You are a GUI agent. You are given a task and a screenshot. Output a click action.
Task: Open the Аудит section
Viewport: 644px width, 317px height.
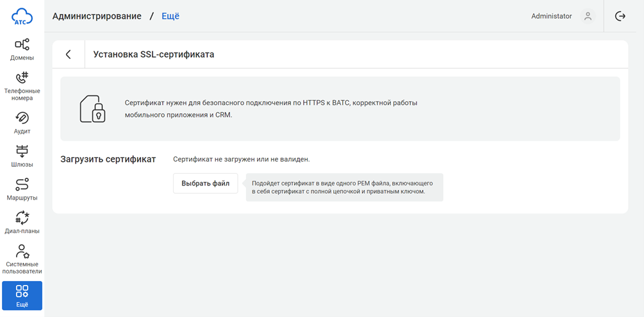pyautogui.click(x=22, y=123)
